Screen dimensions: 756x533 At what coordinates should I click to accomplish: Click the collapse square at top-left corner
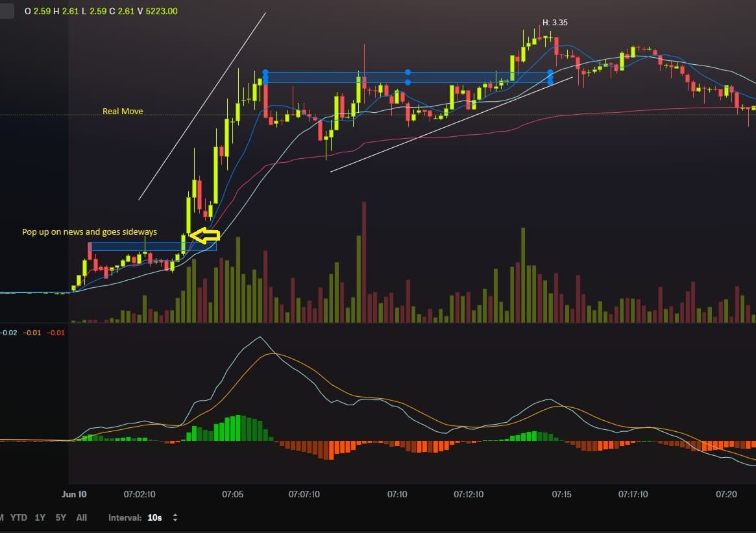(x=5, y=10)
